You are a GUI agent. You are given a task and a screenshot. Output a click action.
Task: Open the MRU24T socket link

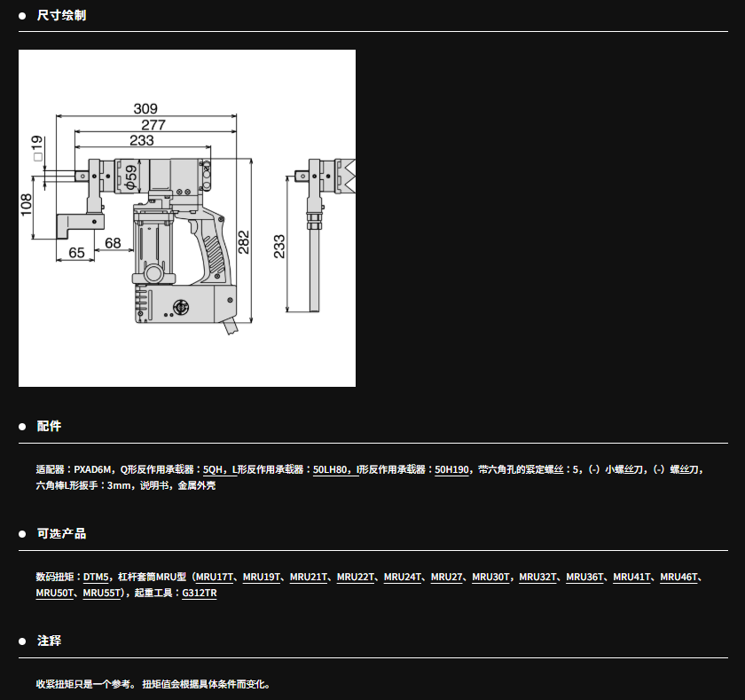tap(403, 577)
